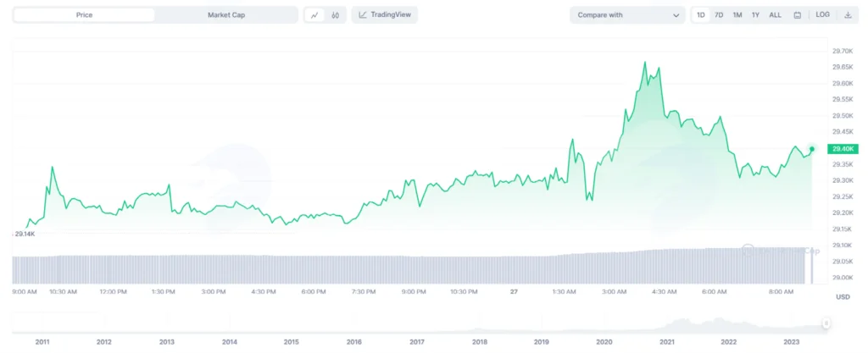
Task: Select the candlestick chart icon
Action: (335, 15)
